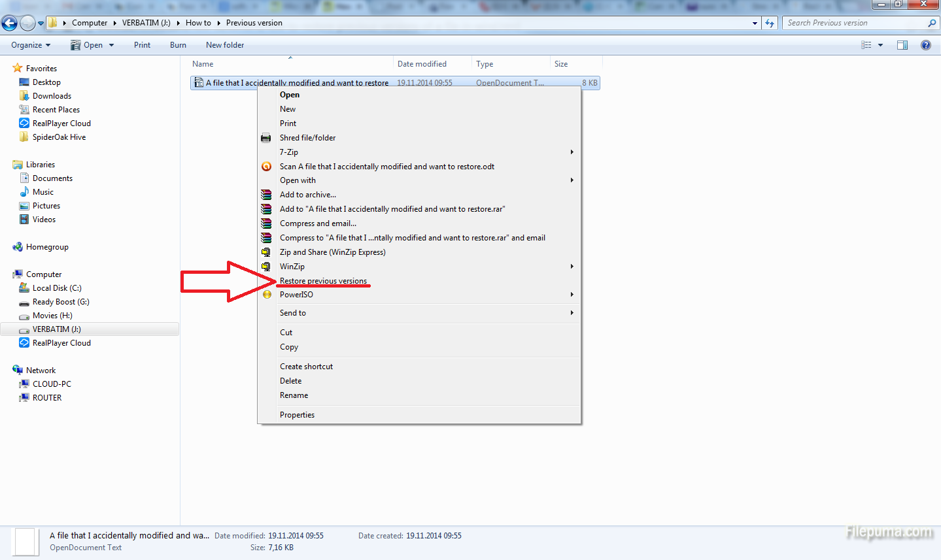
Task: Open the Help question mark icon
Action: tap(926, 45)
